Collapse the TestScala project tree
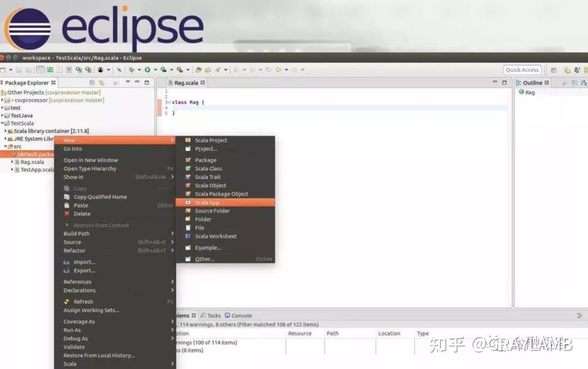Image resolution: width=588 pixels, height=369 pixels. click(x=4, y=123)
